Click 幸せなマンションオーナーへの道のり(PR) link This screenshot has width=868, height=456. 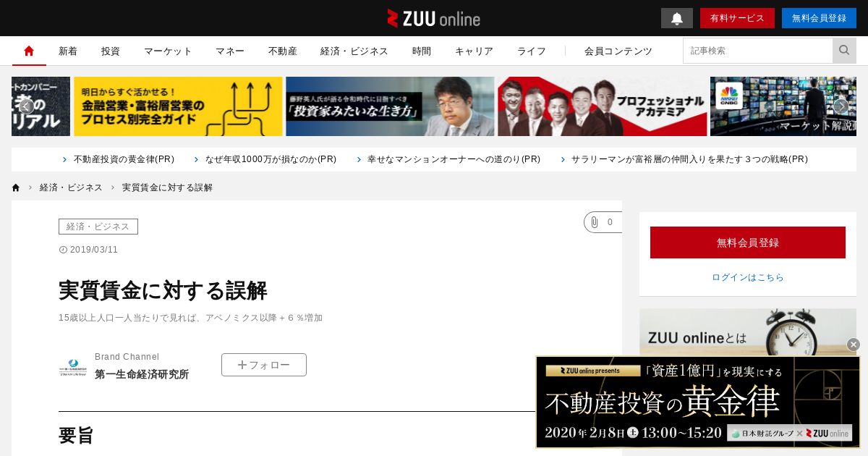[x=454, y=159]
